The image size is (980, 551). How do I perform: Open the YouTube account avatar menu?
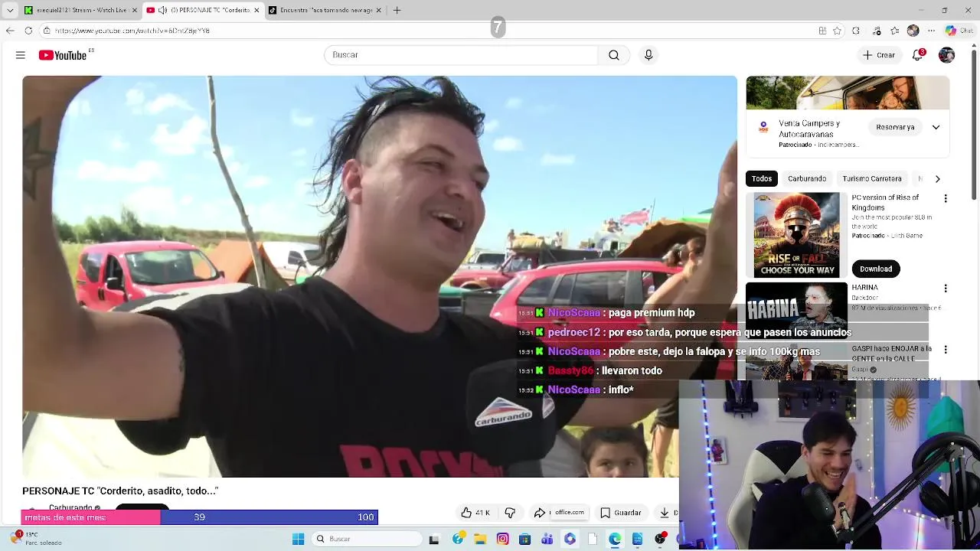coord(946,55)
